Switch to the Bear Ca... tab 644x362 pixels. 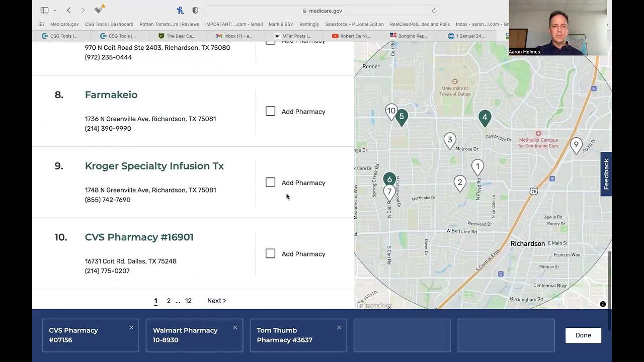[x=177, y=36]
